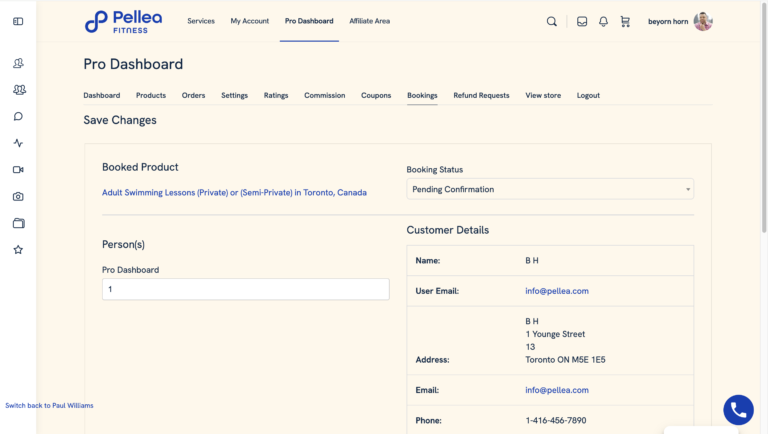Screen dimensions: 768x434
Task: Select Pro Dashboard in top navigation
Action: click(309, 21)
